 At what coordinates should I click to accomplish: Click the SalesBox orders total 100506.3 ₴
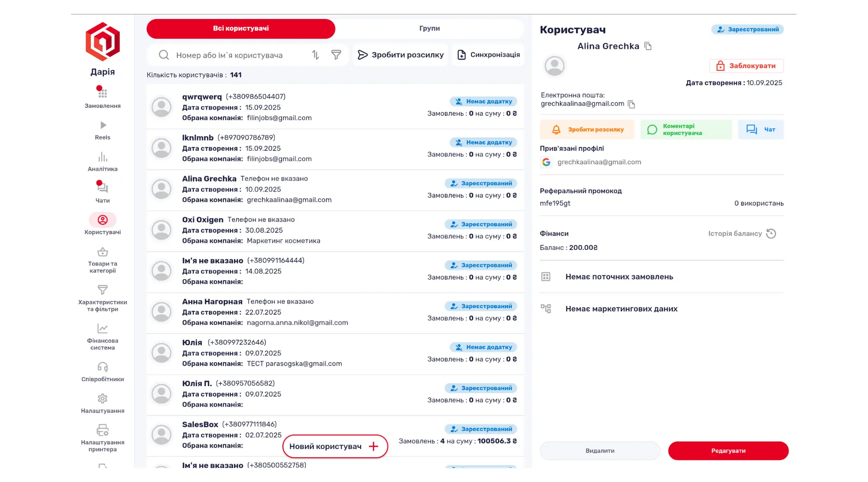point(497,441)
